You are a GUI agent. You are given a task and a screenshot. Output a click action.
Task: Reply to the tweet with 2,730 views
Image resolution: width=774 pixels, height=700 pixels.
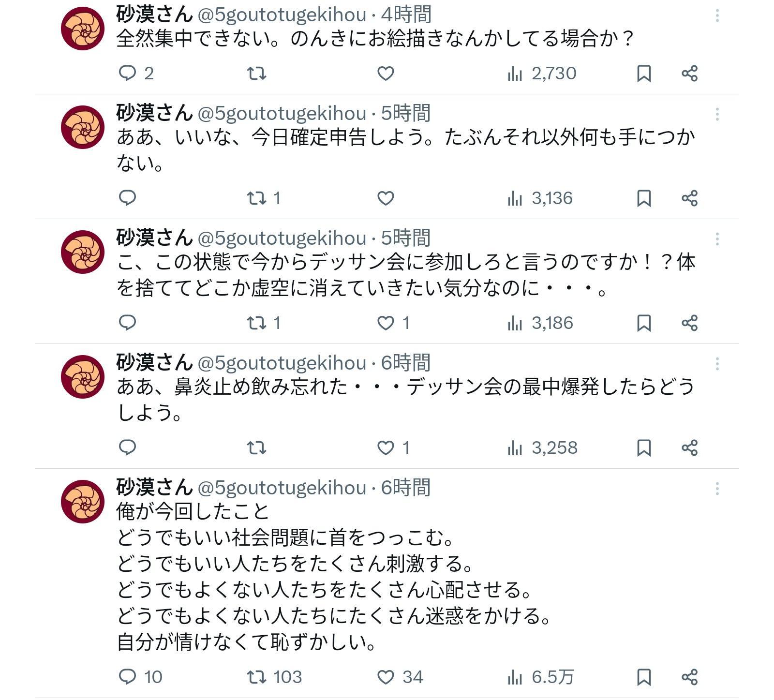click(127, 74)
